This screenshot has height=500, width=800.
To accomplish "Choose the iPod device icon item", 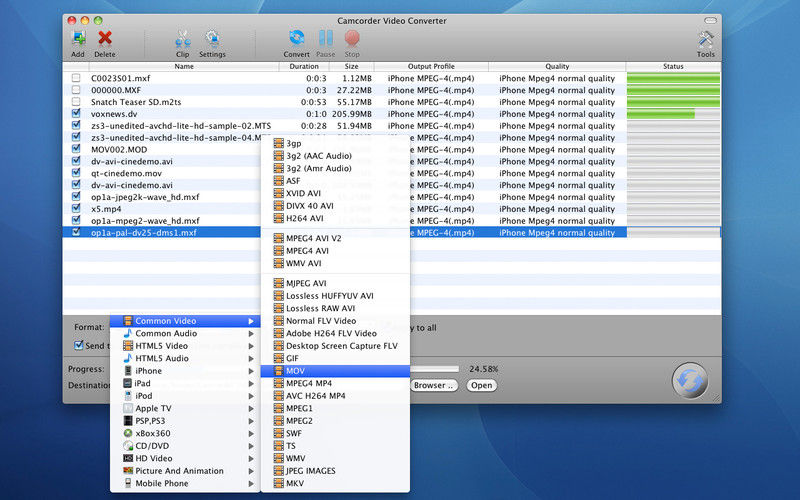I will [128, 396].
